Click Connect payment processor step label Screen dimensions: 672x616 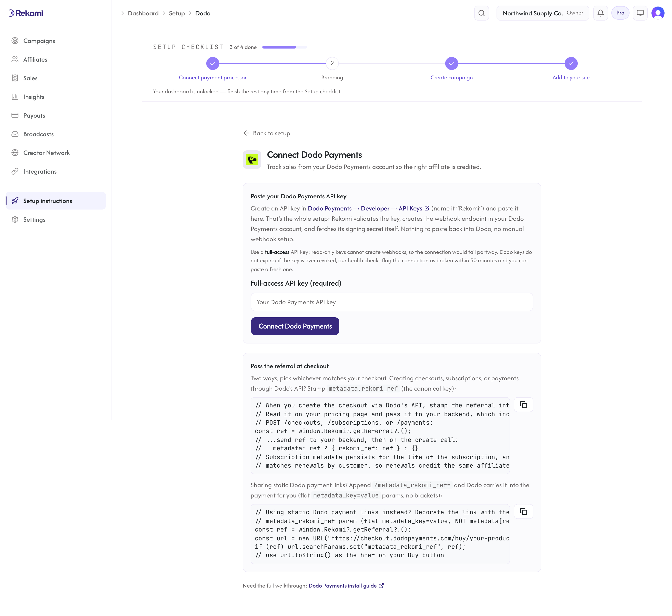[213, 77]
